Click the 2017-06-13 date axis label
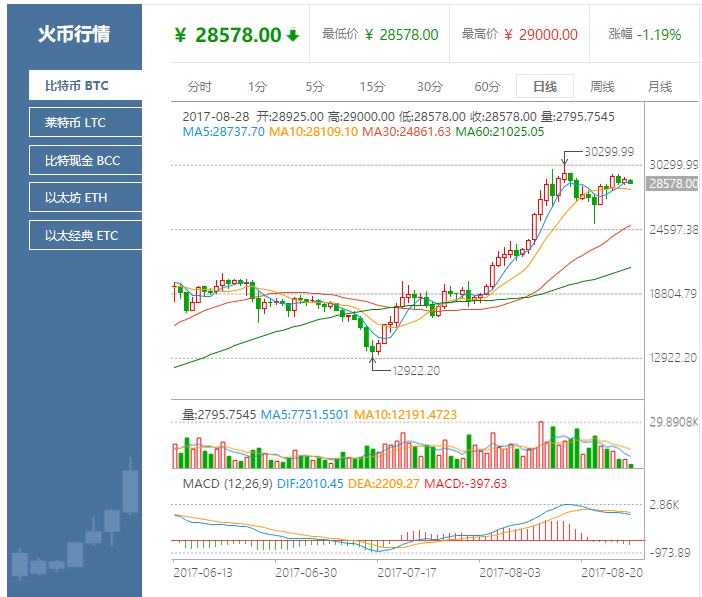Screen dimensions: 702x597 point(203,572)
